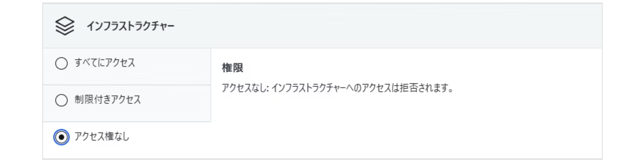Click the selected アクセス権なし radio button
Image resolution: width=644 pixels, height=164 pixels.
[61, 137]
